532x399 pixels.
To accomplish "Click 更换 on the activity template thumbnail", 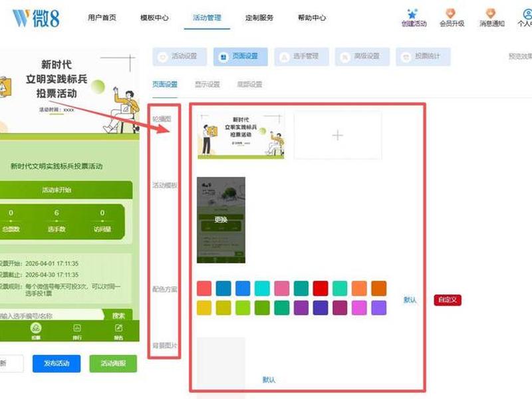I will click(221, 219).
